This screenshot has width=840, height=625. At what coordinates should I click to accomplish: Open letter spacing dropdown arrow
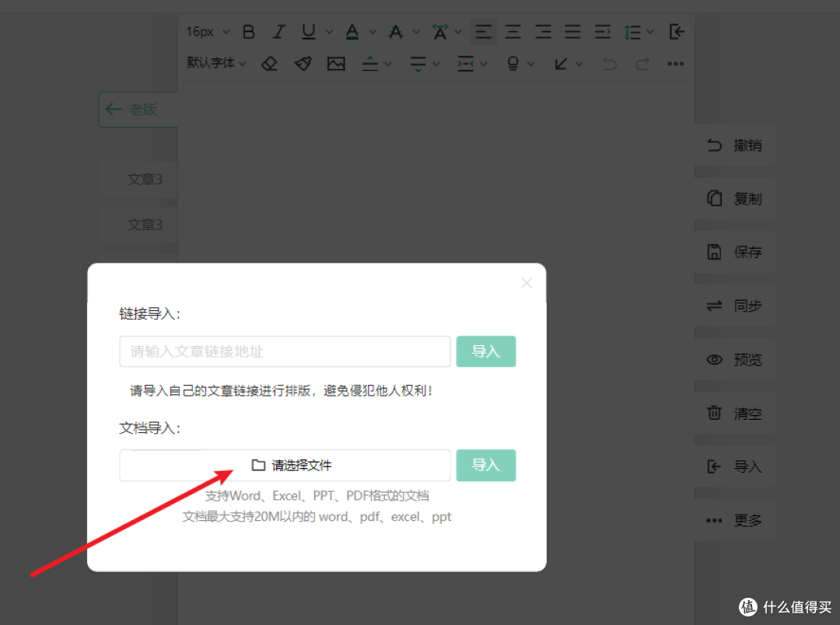(458, 32)
